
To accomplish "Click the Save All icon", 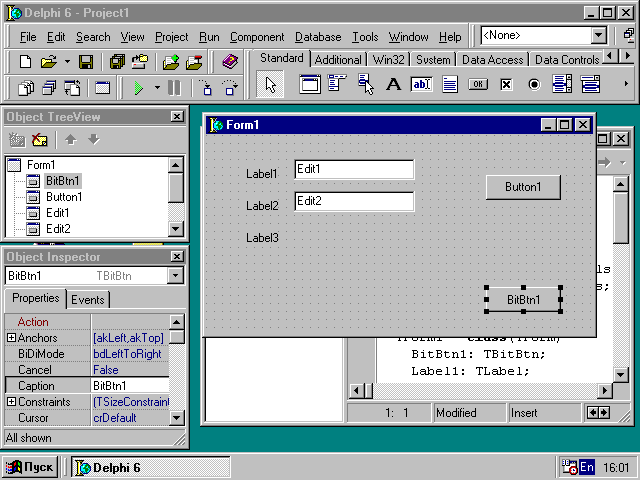I will click(x=117, y=62).
